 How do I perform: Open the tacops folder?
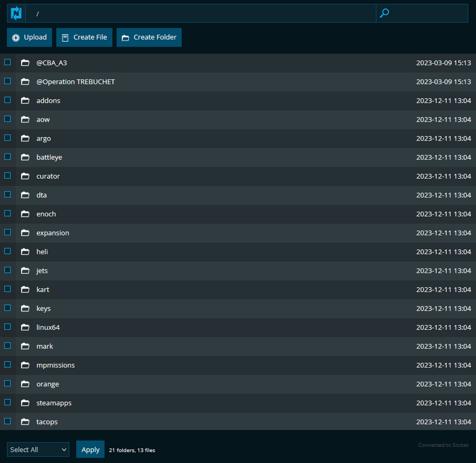coord(47,422)
